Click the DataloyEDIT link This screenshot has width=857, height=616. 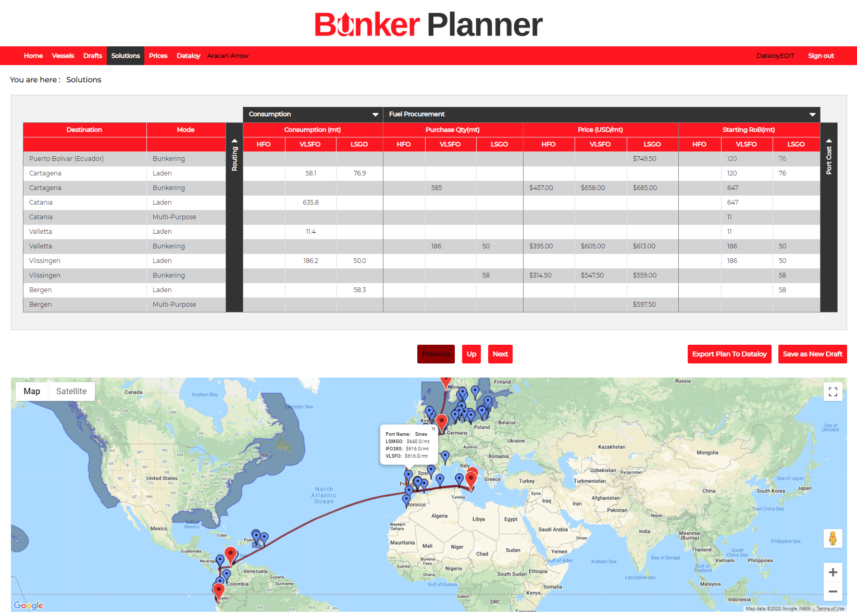(x=776, y=56)
